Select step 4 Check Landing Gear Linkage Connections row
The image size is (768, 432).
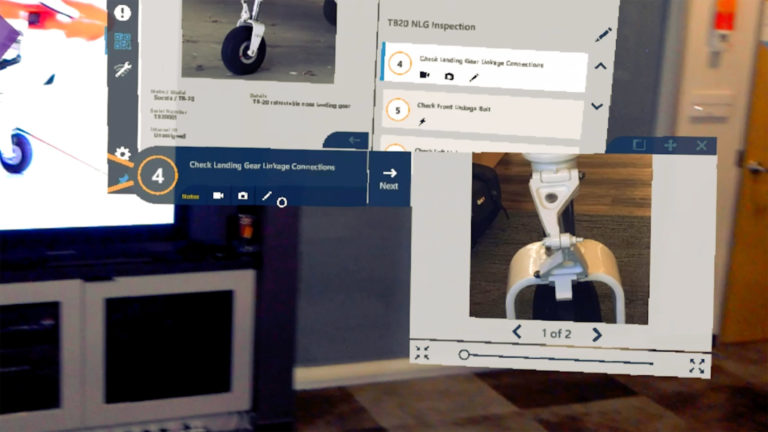pos(485,67)
